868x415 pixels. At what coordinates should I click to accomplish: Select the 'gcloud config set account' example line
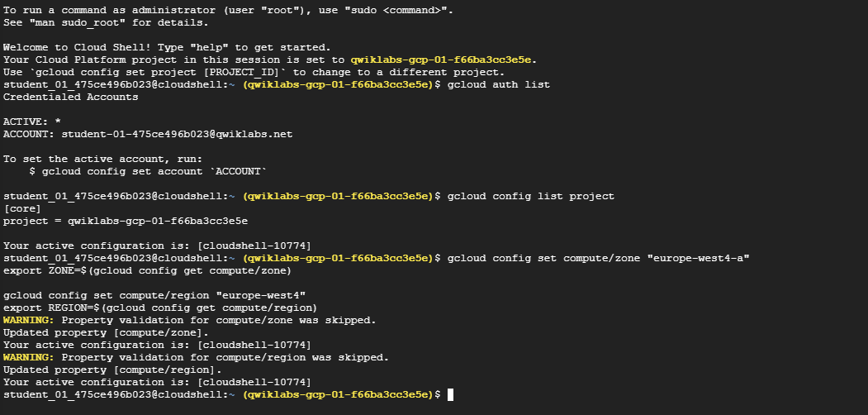click(x=148, y=171)
